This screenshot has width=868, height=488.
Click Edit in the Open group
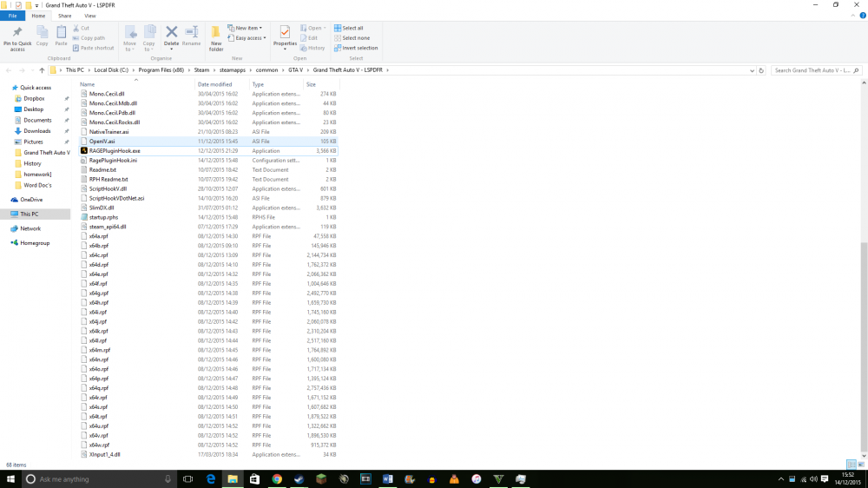point(309,37)
